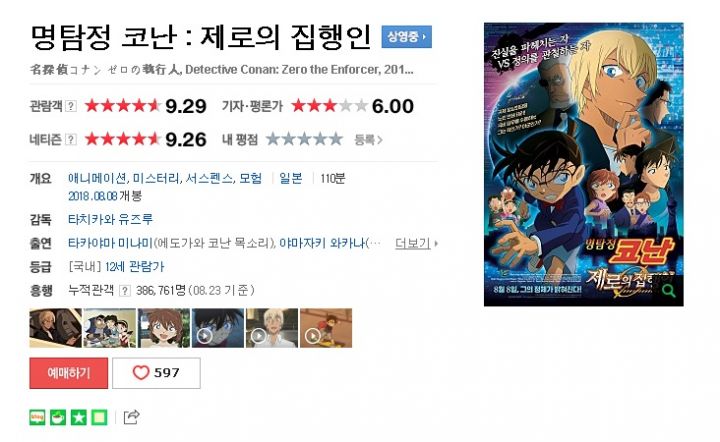The height and width of the screenshot is (442, 720).
Task: Share to Naver cafe via the cup icon
Action: (58, 417)
